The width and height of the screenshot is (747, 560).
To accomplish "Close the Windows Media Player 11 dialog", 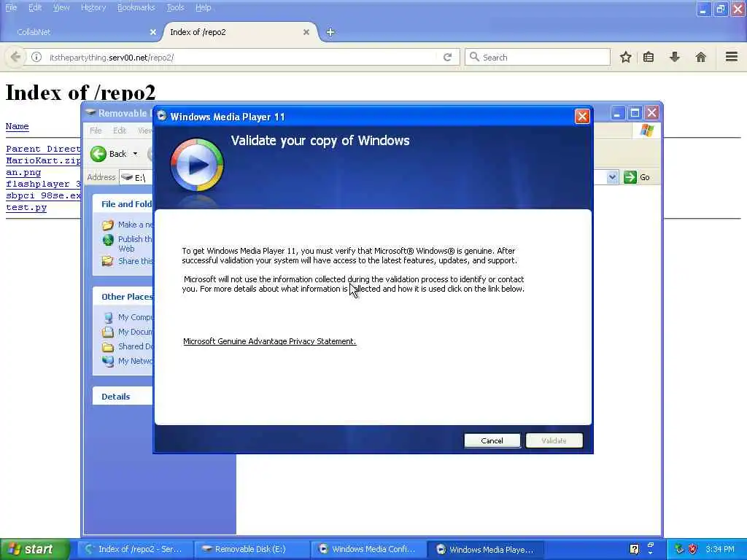I will 582,116.
